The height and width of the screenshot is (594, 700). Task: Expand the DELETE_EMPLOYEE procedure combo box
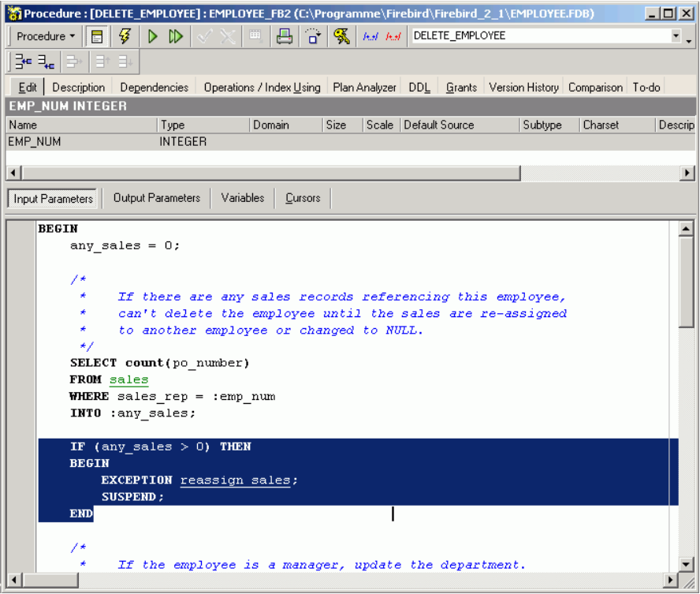[x=676, y=36]
